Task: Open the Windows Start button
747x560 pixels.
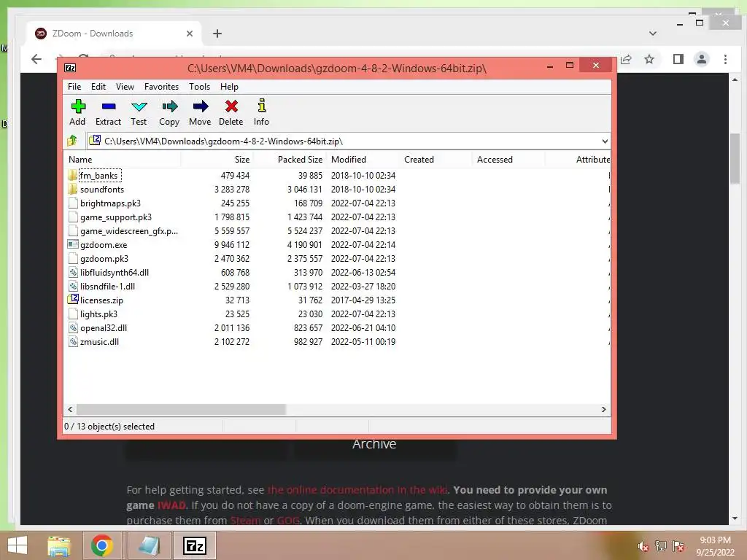Action: coord(18,545)
